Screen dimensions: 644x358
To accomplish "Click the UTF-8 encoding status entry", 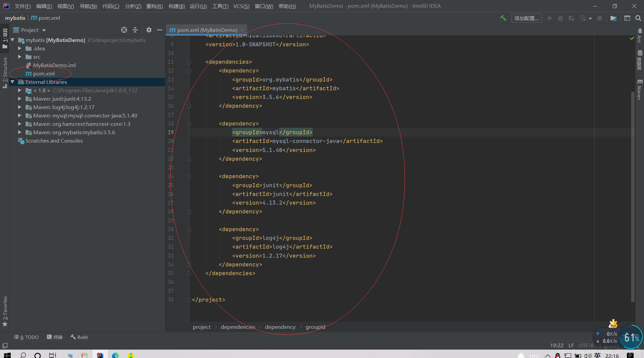I will click(x=586, y=345).
